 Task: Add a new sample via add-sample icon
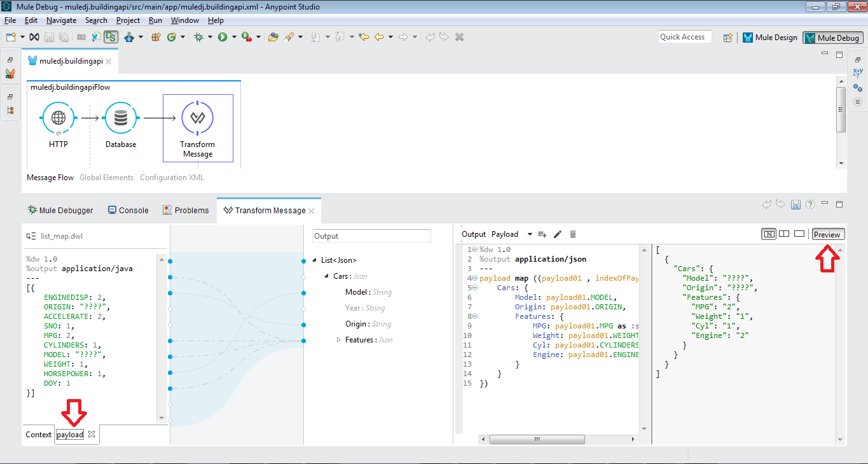[x=542, y=234]
